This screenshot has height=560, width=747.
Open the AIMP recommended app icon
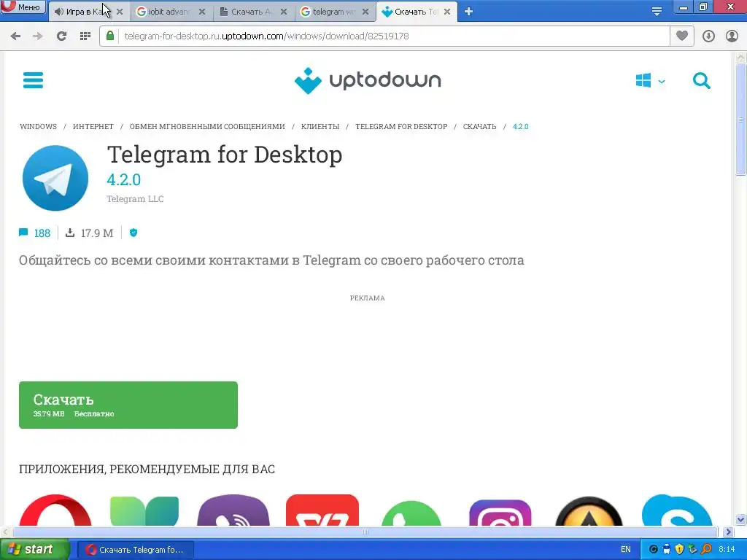point(589,511)
